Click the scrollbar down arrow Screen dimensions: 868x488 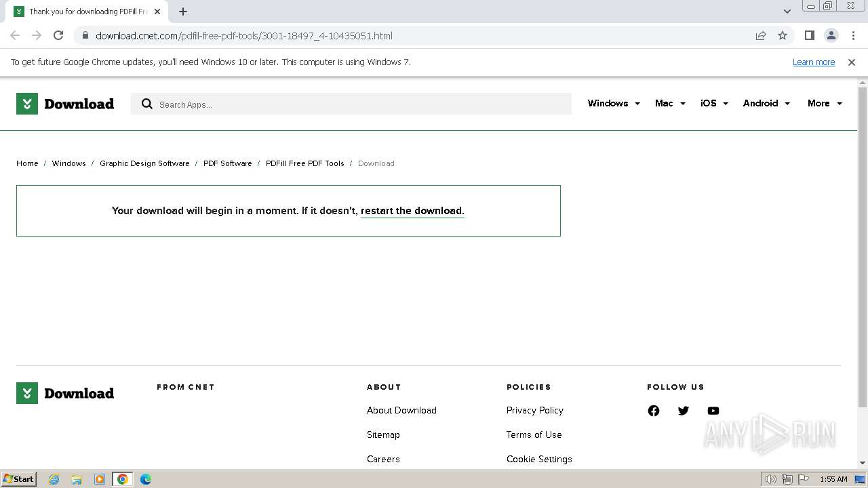pyautogui.click(x=863, y=464)
